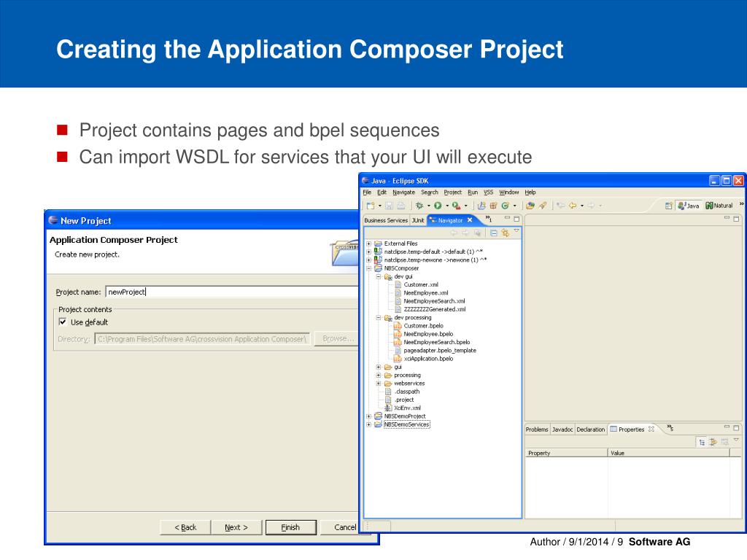Click the External Tools run icon
747x560 pixels.
coord(456,206)
